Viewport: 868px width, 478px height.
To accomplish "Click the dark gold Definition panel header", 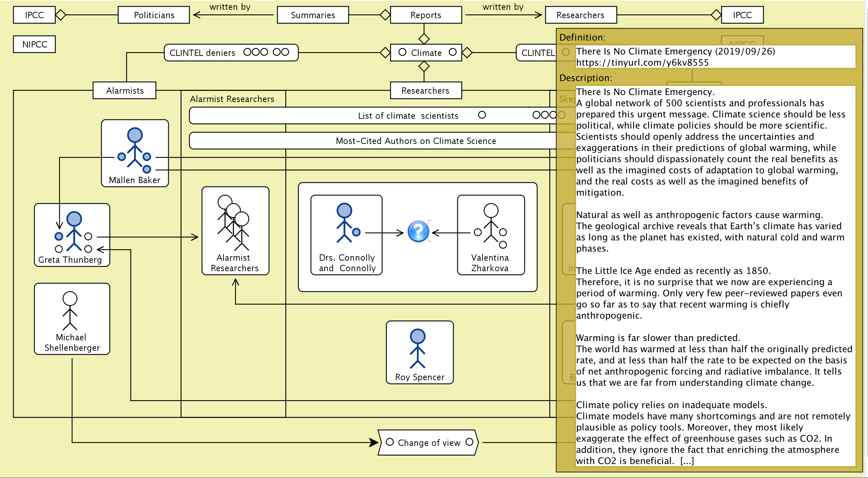I will [x=582, y=37].
